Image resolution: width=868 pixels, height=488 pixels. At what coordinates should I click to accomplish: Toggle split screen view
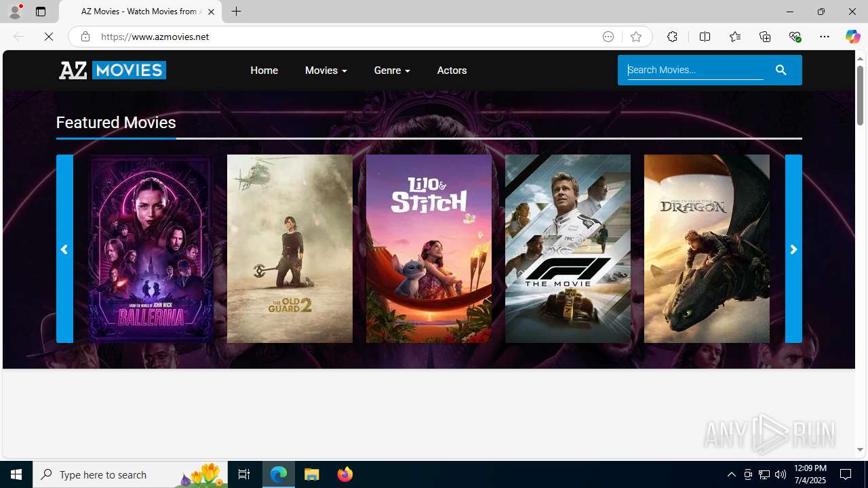click(705, 37)
